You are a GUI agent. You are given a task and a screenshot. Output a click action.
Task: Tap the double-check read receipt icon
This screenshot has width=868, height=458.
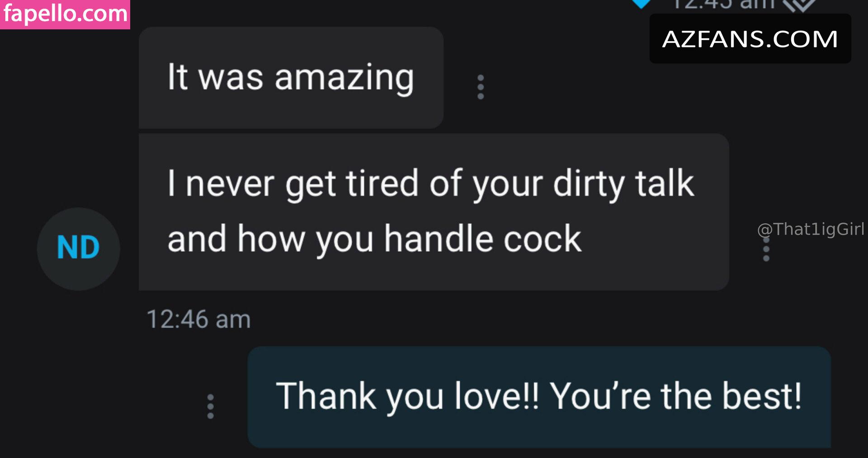[800, 5]
